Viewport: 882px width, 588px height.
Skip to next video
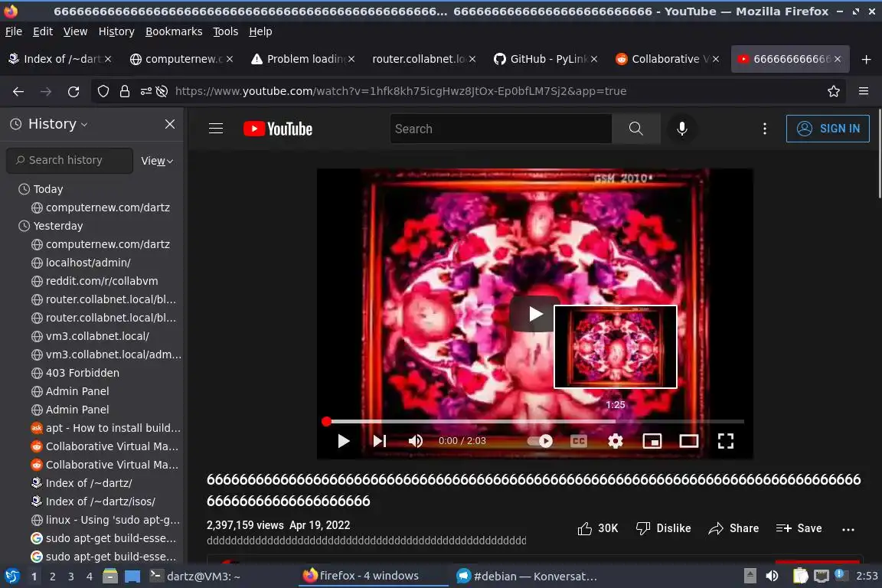point(380,440)
